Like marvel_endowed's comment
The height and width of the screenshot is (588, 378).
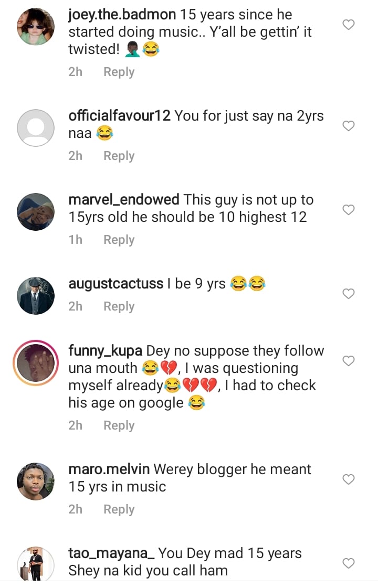coord(349,210)
